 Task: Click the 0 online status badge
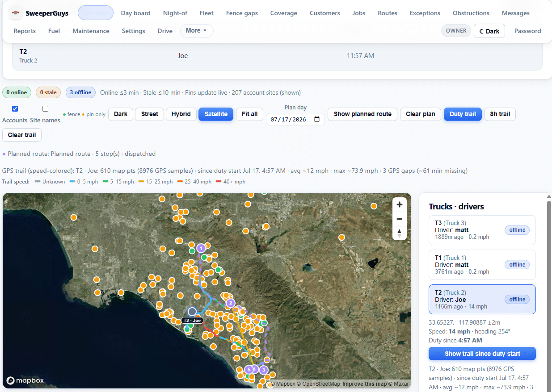click(17, 92)
